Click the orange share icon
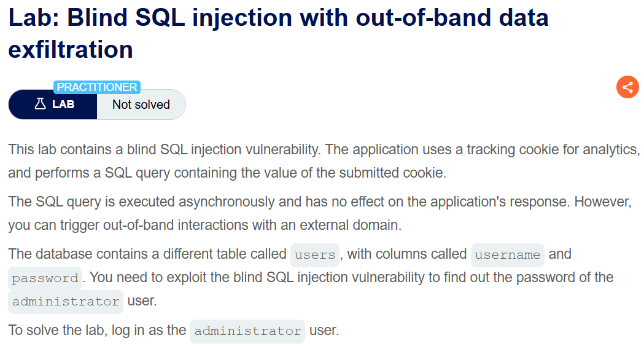Viewport: 644px width, 346px height. (627, 87)
